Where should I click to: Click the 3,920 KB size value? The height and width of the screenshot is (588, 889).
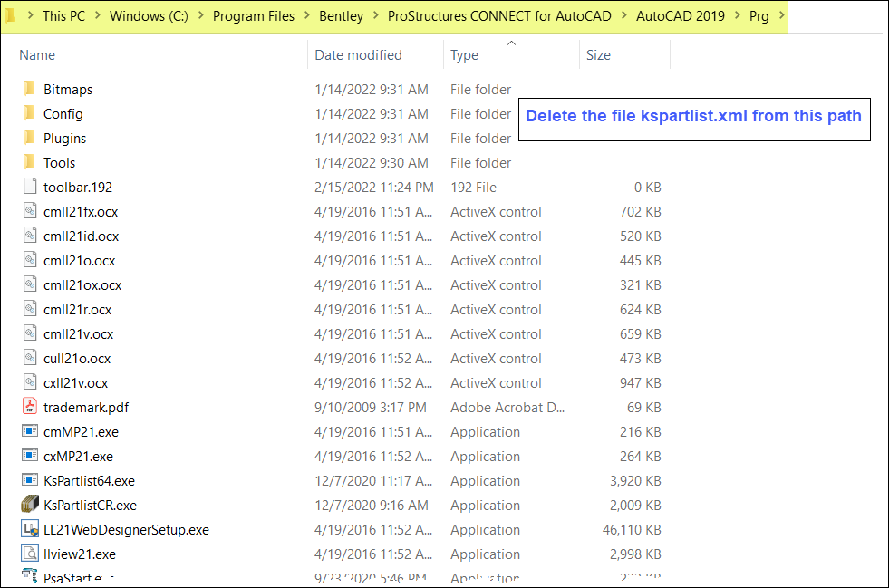[x=635, y=481]
